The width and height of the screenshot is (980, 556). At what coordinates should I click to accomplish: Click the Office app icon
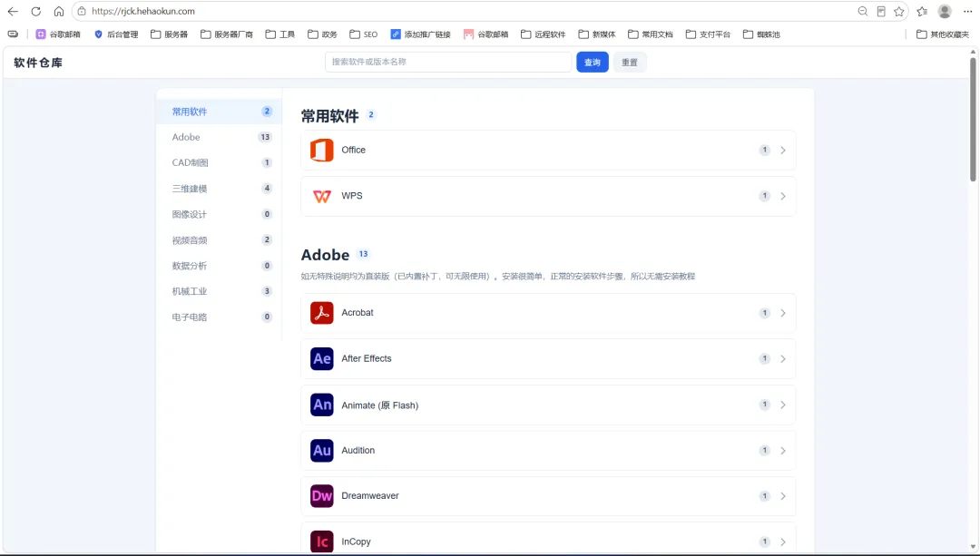click(322, 150)
